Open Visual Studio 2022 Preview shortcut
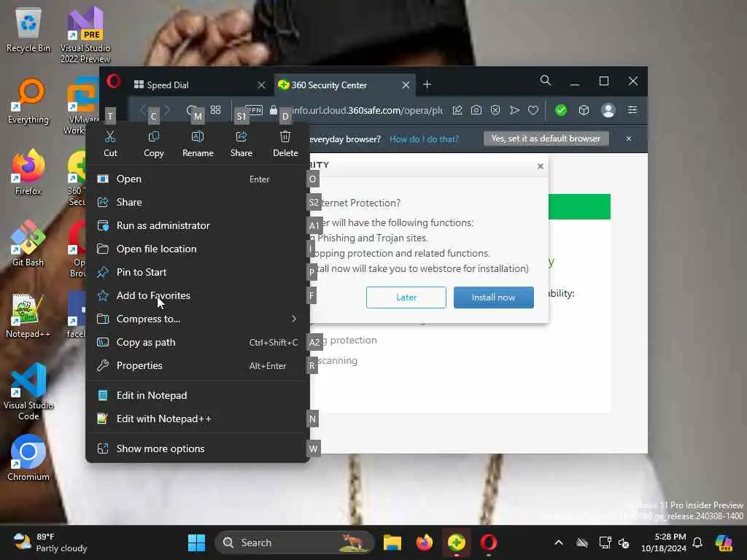The image size is (747, 560). click(x=85, y=34)
